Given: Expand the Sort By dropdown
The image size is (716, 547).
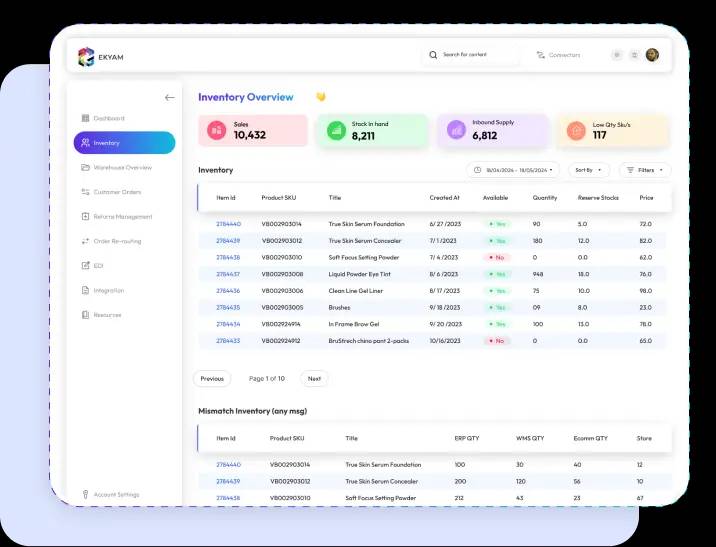Looking at the screenshot, I should (x=589, y=170).
